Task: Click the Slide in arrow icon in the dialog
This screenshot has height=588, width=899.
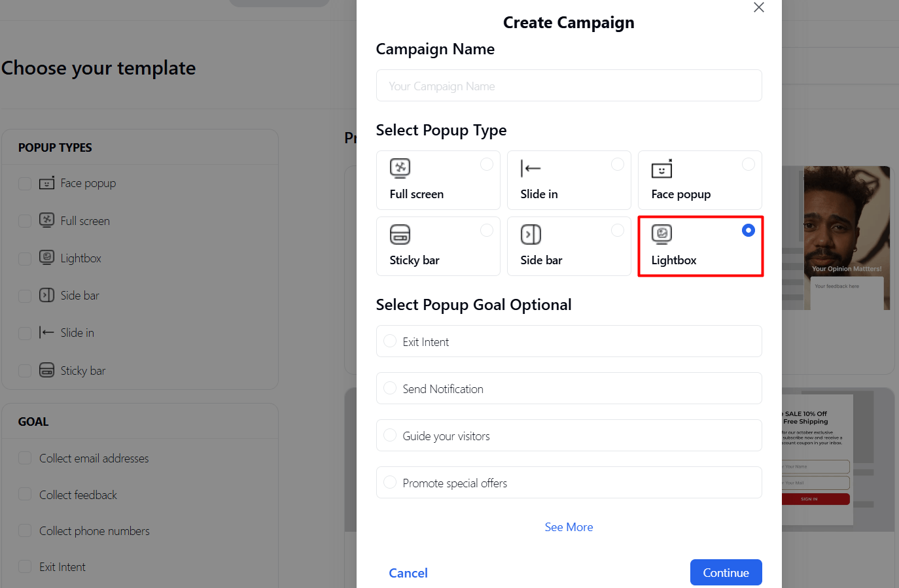Action: pyautogui.click(x=531, y=168)
